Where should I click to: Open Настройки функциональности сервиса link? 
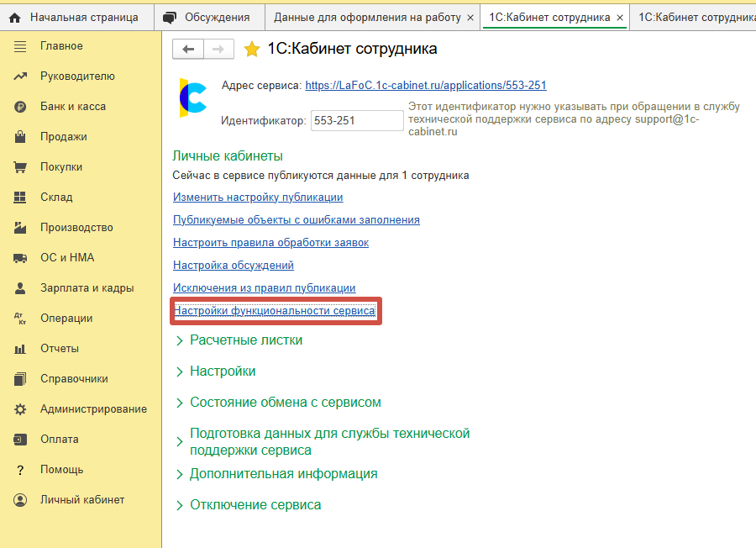click(x=275, y=311)
